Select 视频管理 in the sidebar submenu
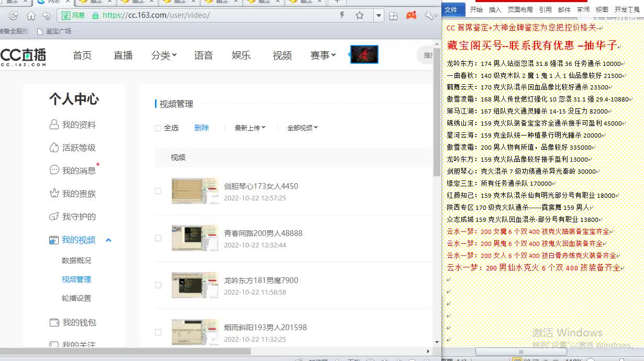Screen dimensions: 644x361 coord(76,279)
